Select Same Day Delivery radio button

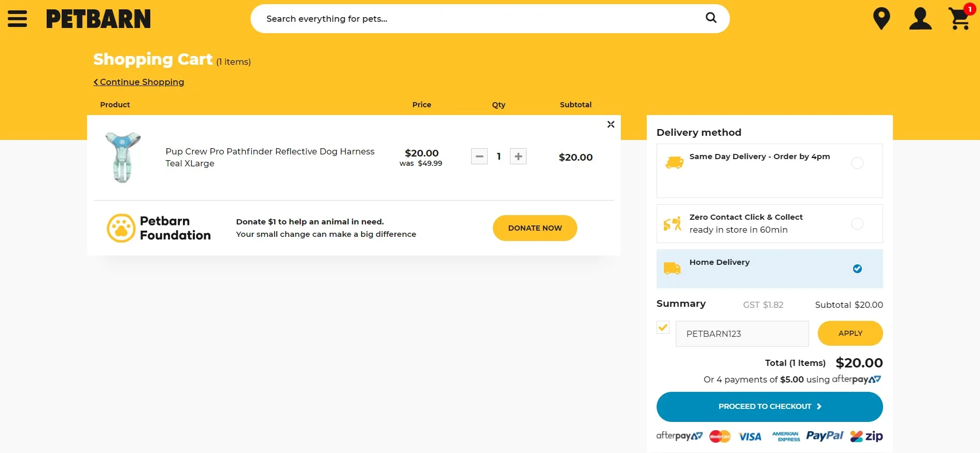click(857, 163)
